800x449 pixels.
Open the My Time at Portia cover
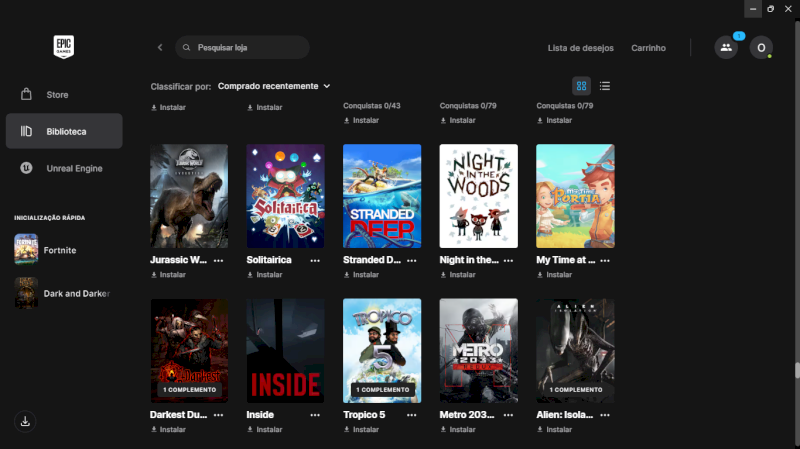coord(576,196)
